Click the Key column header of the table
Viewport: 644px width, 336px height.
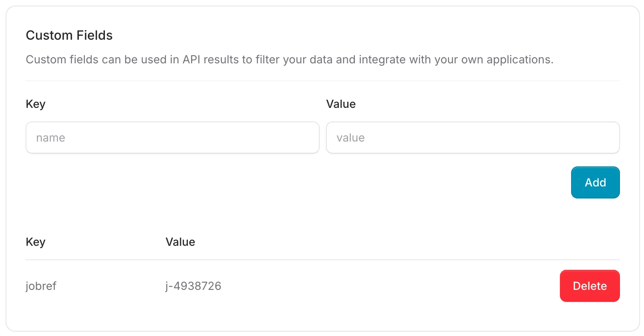click(x=35, y=242)
